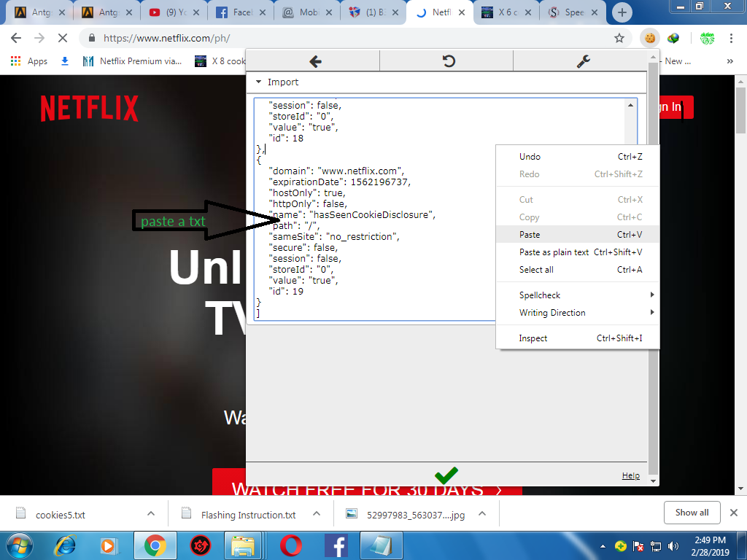
Task: Expand the Spellcheck submenu
Action: [578, 295]
